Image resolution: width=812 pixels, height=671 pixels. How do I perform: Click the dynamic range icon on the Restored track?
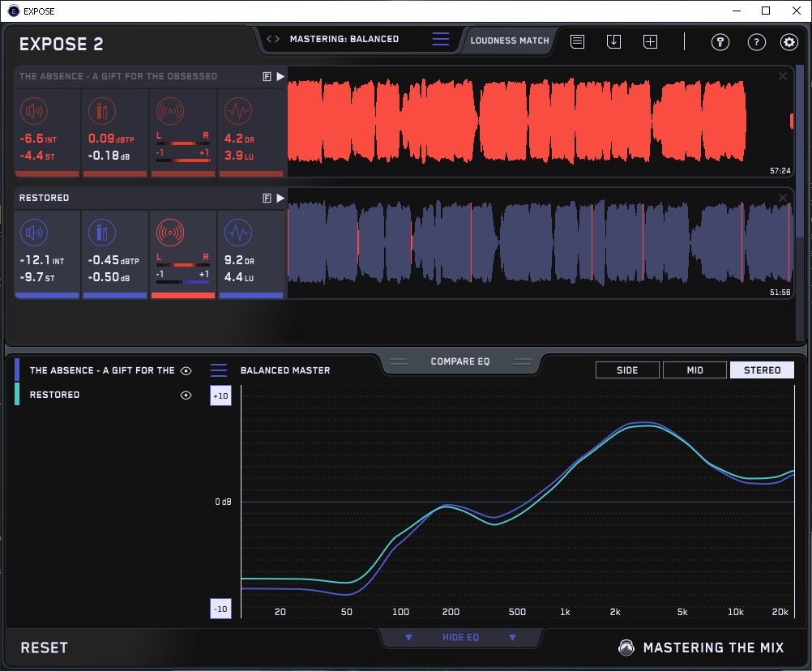point(238,233)
